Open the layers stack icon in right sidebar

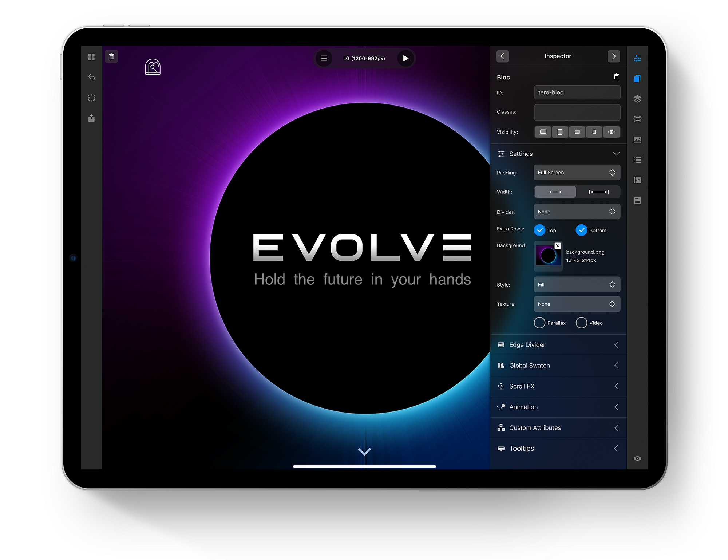click(x=637, y=99)
